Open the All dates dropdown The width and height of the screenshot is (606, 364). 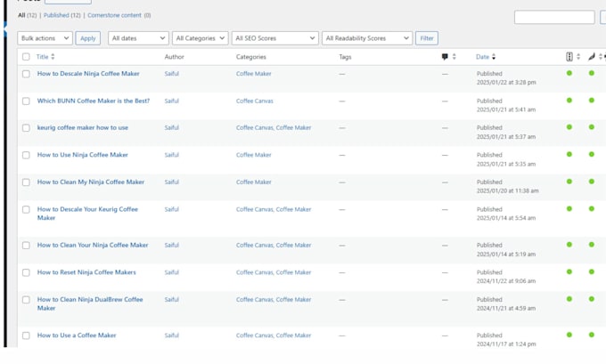point(138,38)
